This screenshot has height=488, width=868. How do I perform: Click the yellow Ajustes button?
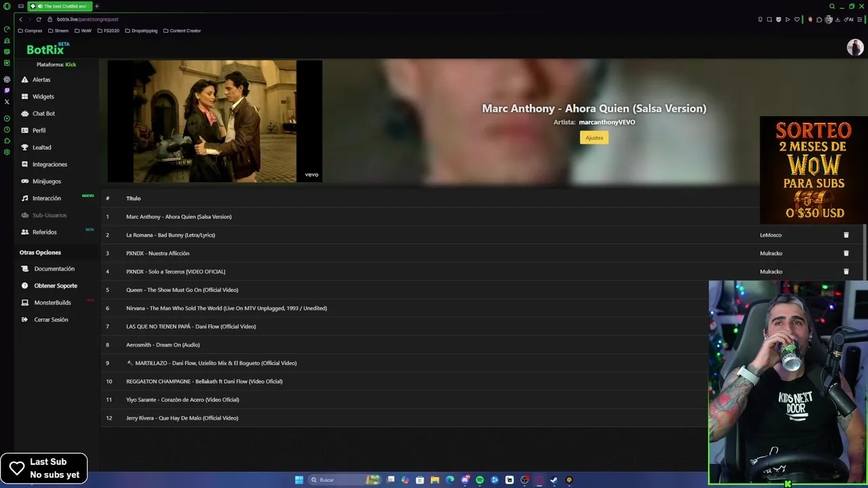594,138
